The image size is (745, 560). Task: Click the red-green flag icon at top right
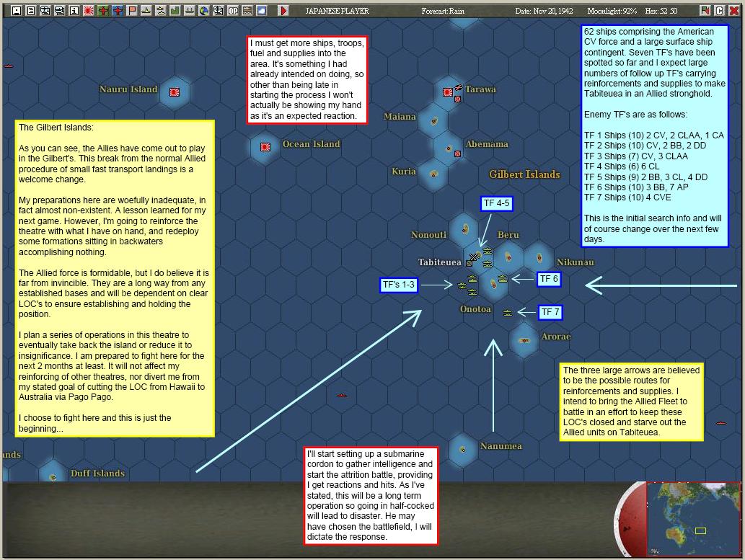pos(705,10)
